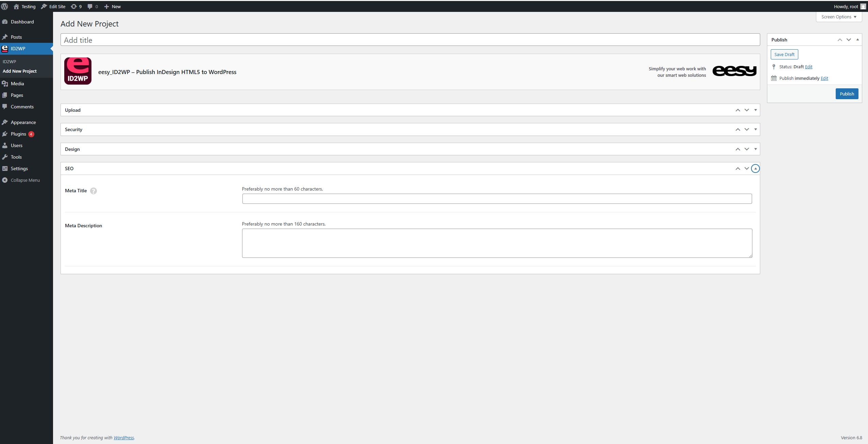Open Screen Options dropdown
This screenshot has height=444, width=868.
839,17
